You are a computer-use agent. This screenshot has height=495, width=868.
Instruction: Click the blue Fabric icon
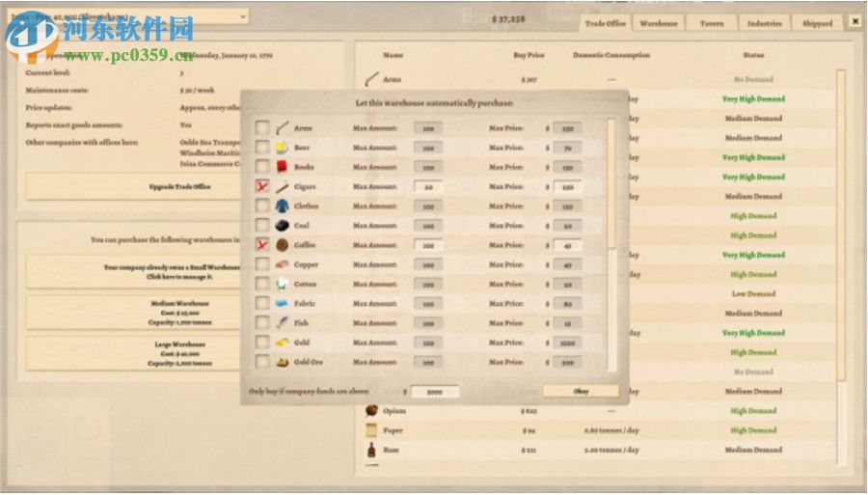283,303
